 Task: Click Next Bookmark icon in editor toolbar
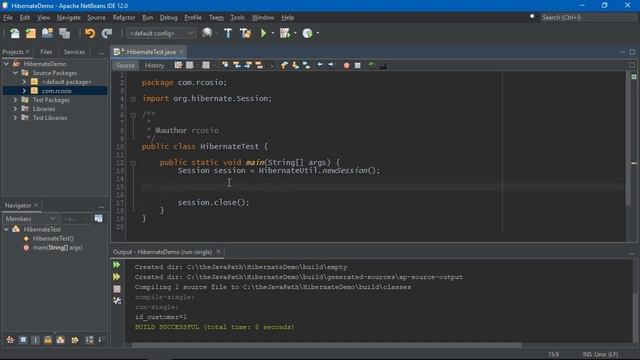coord(295,65)
